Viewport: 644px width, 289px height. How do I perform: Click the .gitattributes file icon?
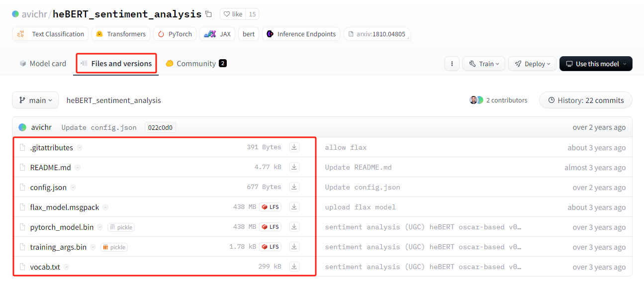22,148
